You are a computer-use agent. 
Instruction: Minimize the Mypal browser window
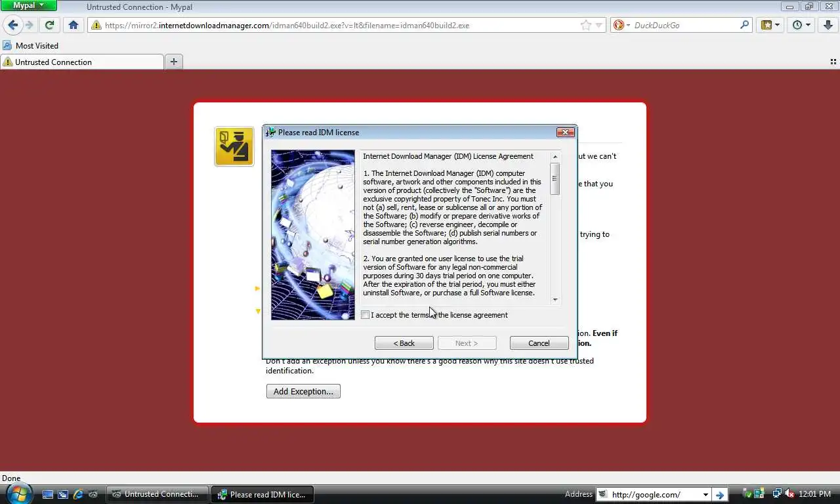coord(790,6)
